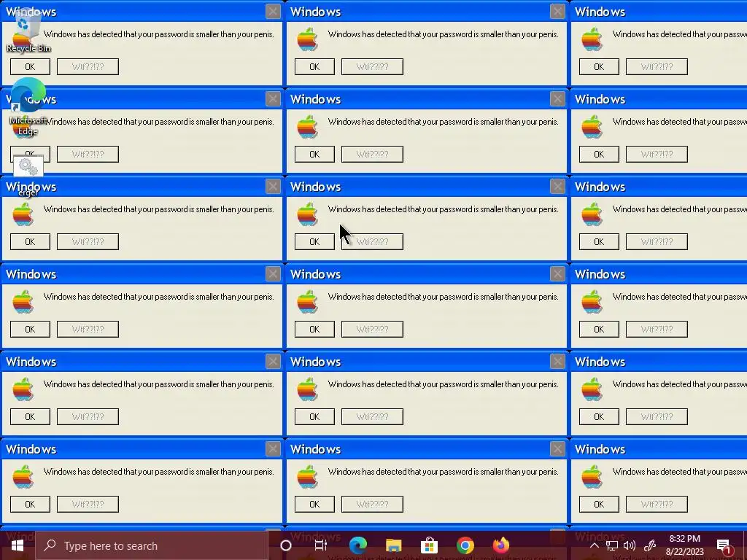Launch Google Chrome from the taskbar
Image resolution: width=747 pixels, height=560 pixels.
(x=465, y=545)
